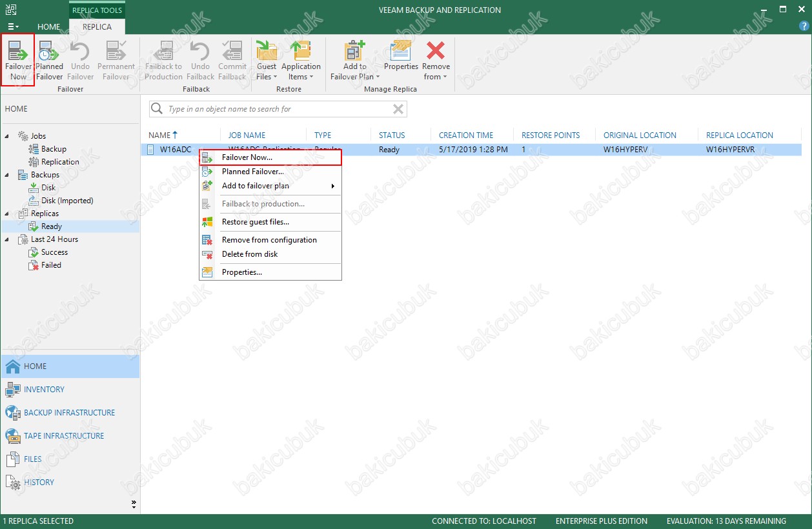Sort by the STATUS column header

392,135
